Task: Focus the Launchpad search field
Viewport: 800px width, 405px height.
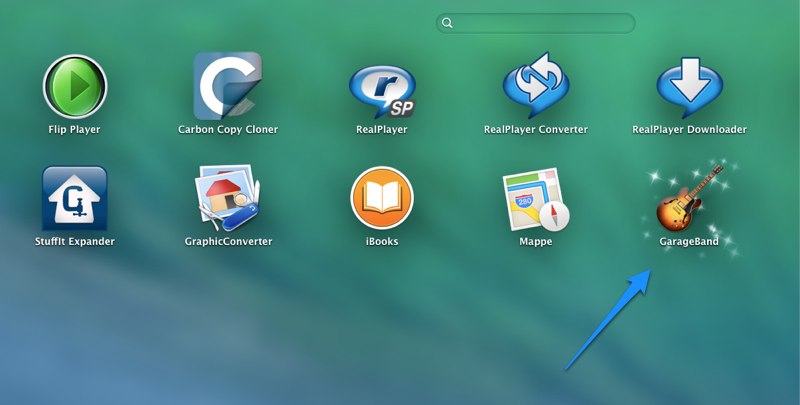Action: [x=535, y=23]
